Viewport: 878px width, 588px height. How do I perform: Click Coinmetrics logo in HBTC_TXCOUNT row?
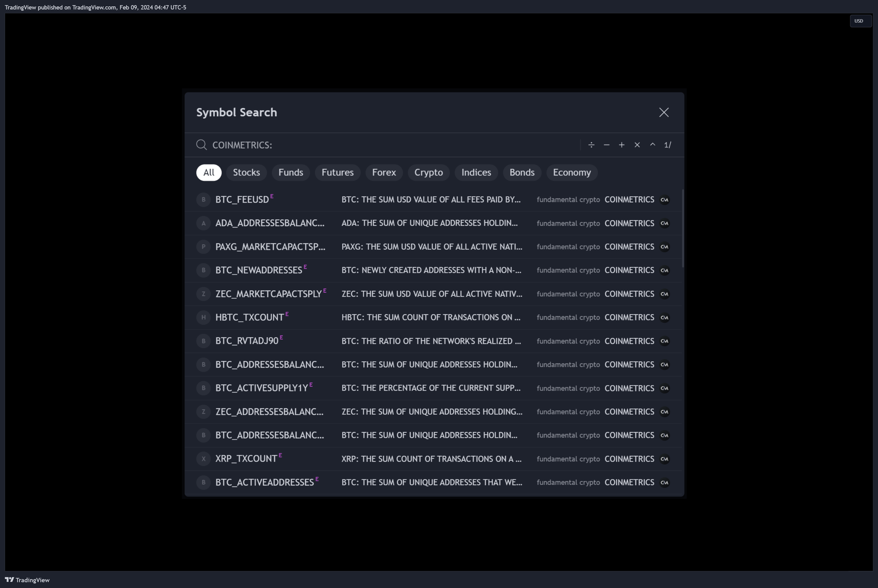tap(665, 318)
